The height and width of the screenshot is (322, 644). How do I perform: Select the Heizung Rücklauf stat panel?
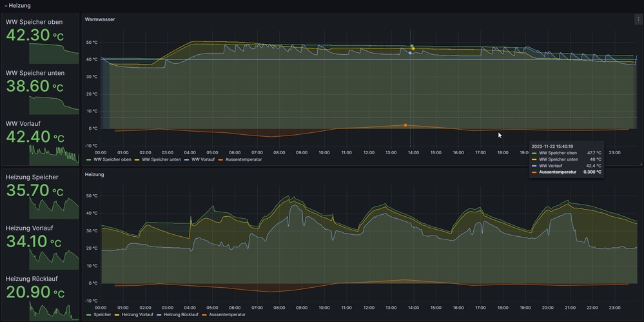click(x=40, y=296)
